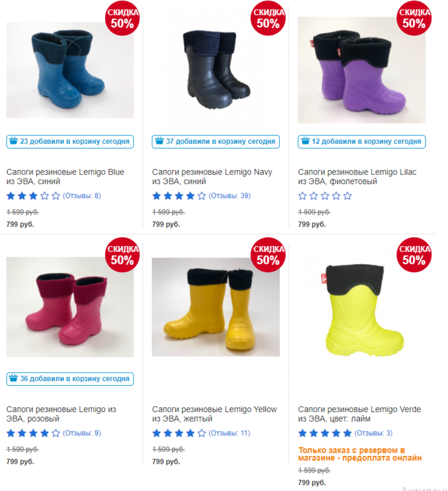The width and height of the screenshot is (448, 491).
Task: Click the 50% discount badge on the Lemigo Lilac boots
Action: [x=414, y=18]
